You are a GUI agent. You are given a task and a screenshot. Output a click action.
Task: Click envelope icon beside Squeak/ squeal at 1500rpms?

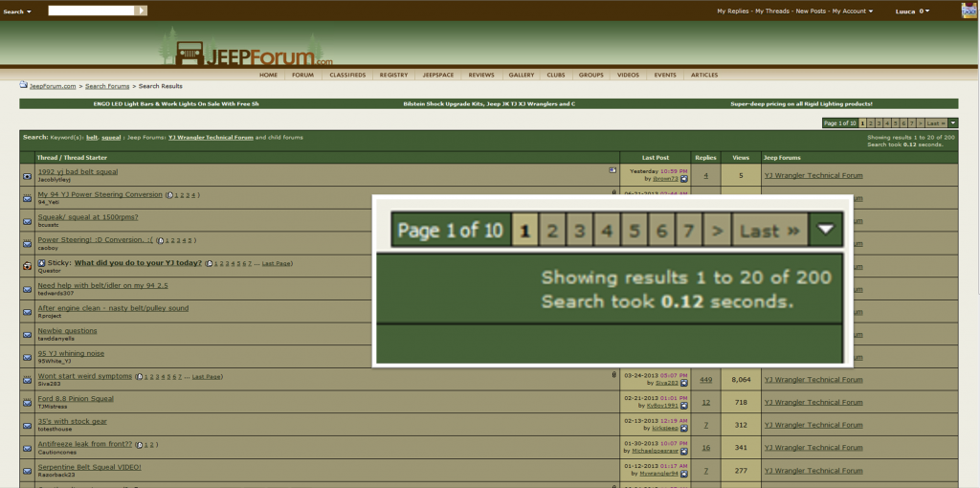tap(28, 221)
